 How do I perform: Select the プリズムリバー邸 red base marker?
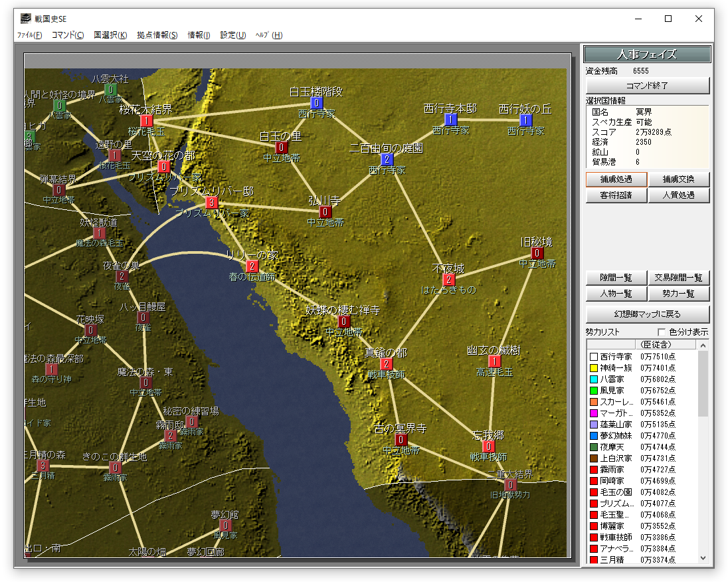211,203
